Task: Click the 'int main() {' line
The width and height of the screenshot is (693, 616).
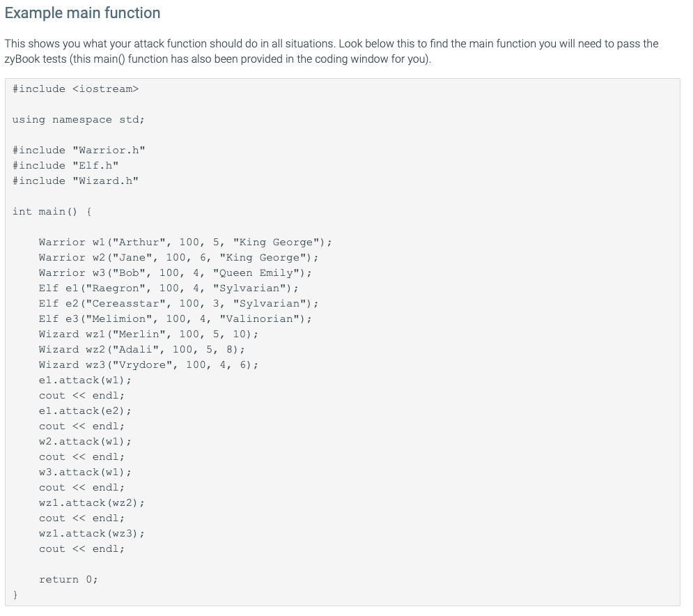Action: click(x=52, y=211)
